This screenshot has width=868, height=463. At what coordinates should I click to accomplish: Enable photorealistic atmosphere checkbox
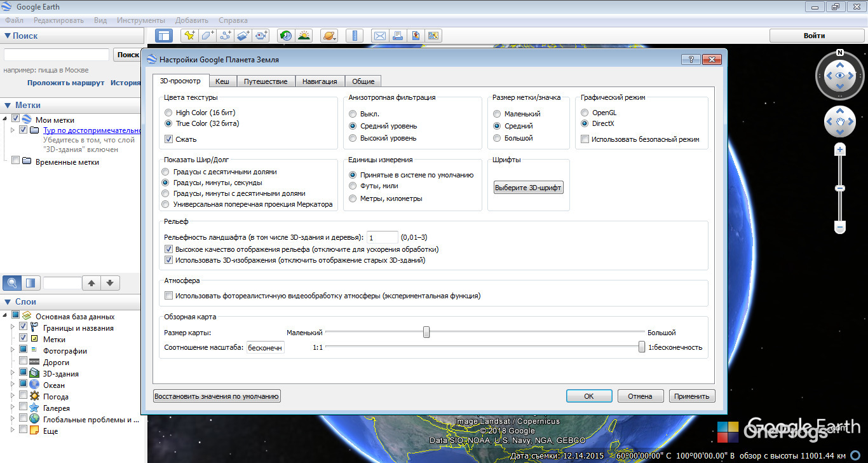click(168, 296)
